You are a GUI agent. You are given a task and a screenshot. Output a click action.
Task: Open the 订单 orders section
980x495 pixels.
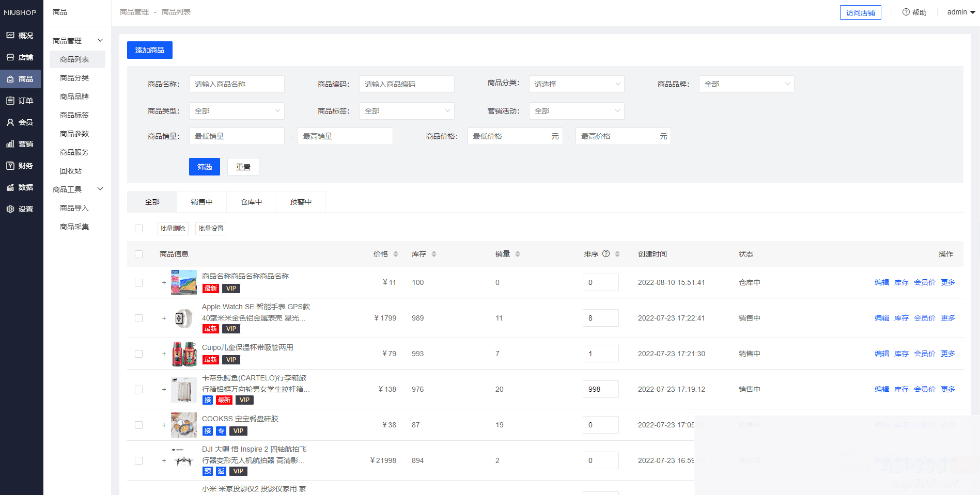point(21,100)
